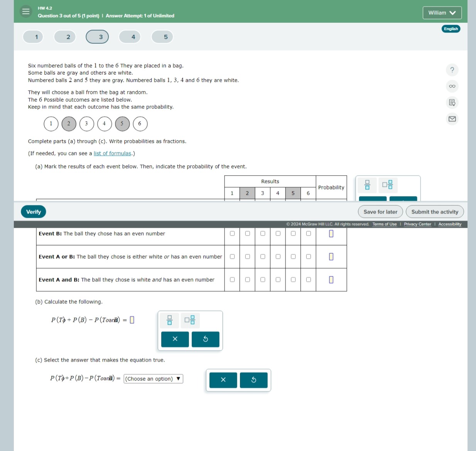Check result 2 for Event B

247,233
